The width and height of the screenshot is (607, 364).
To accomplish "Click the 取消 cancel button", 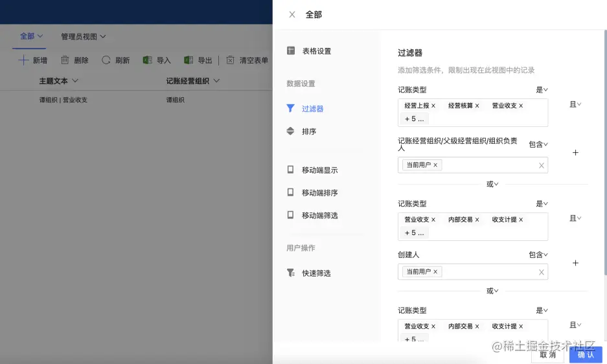I will click(547, 355).
